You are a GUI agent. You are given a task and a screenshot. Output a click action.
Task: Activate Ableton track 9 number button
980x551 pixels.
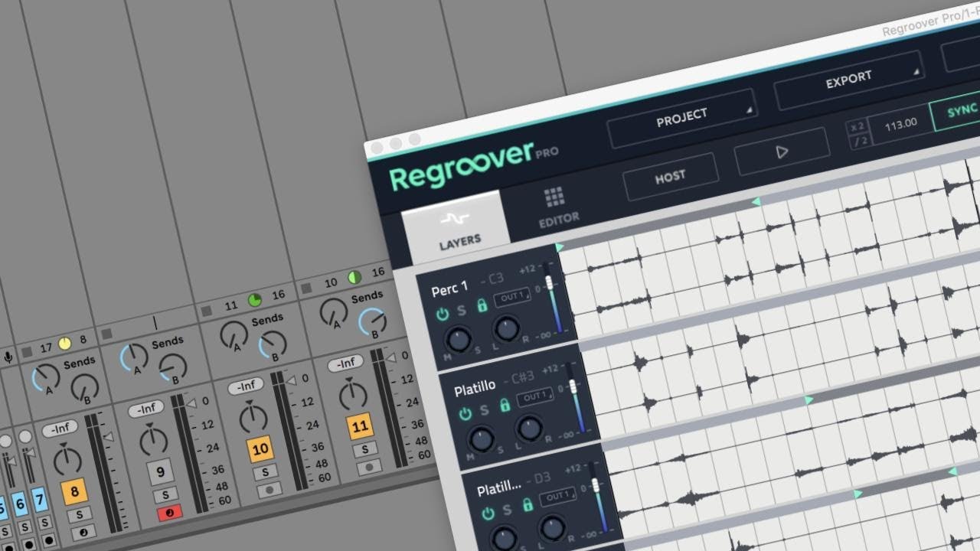[x=160, y=472]
